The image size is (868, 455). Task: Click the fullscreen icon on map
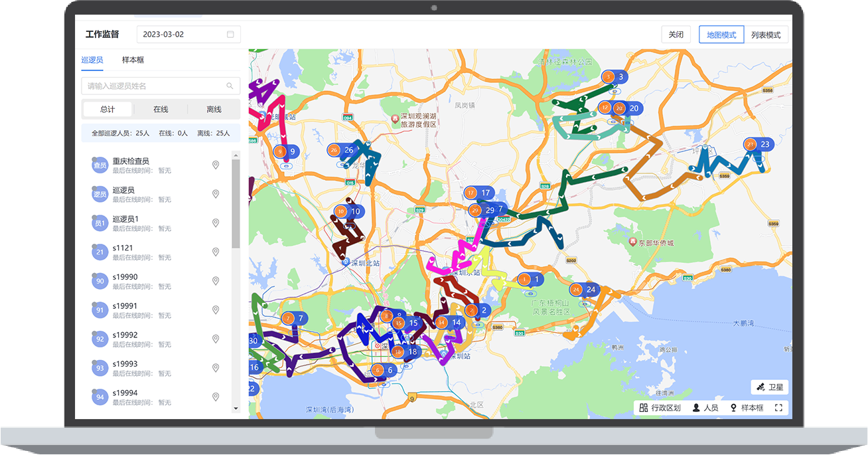tap(778, 408)
